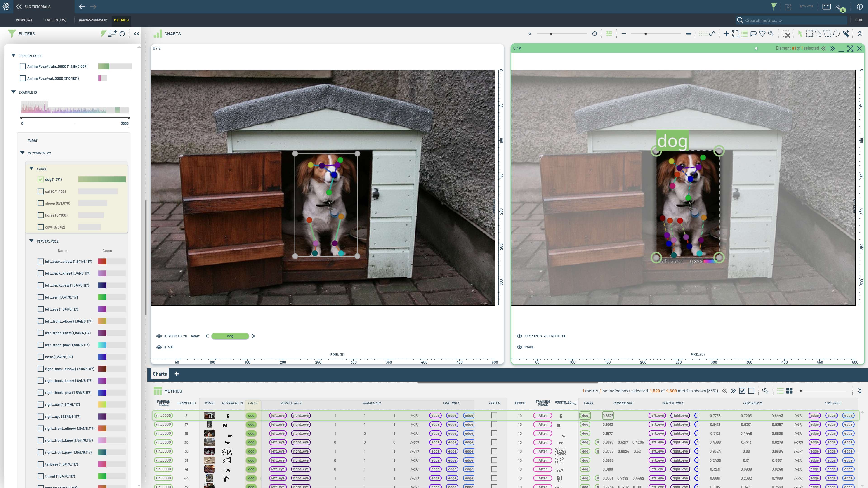Image resolution: width=868 pixels, height=488 pixels.
Task: Open the wrench settings in metrics panel
Action: [765, 391]
